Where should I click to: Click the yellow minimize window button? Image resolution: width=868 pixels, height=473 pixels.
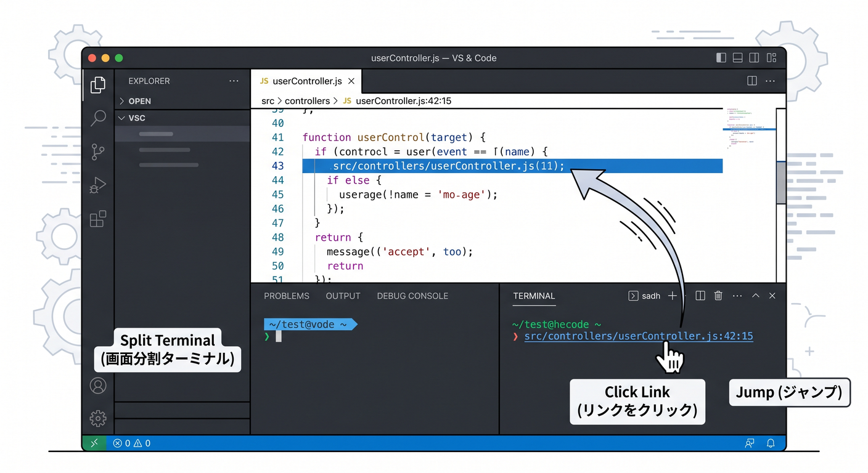tap(105, 58)
